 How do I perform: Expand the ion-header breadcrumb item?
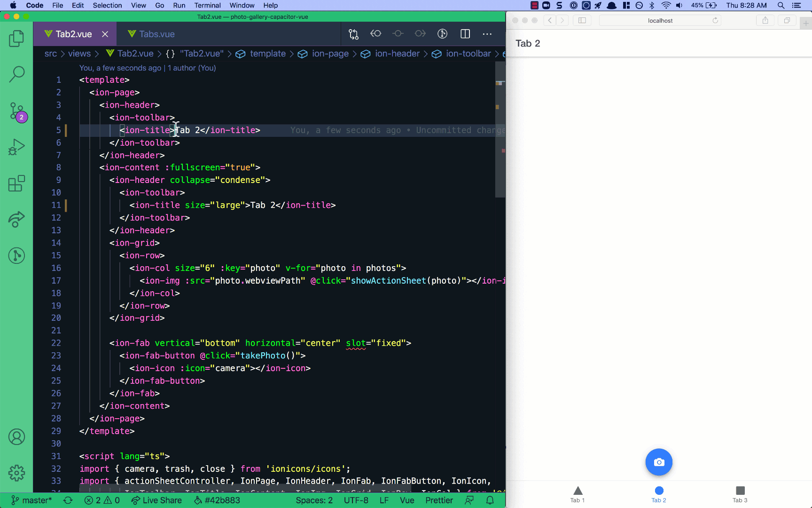397,54
